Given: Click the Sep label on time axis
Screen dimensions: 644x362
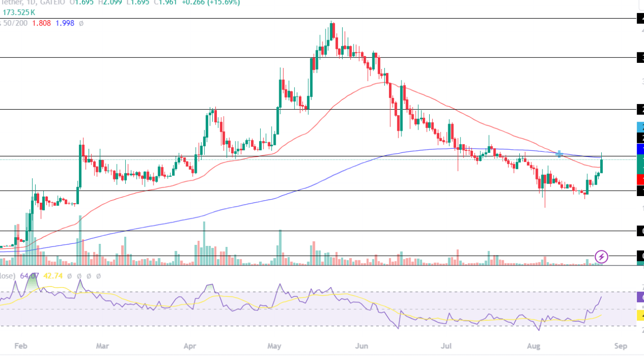Looking at the screenshot, I should 620,346.
